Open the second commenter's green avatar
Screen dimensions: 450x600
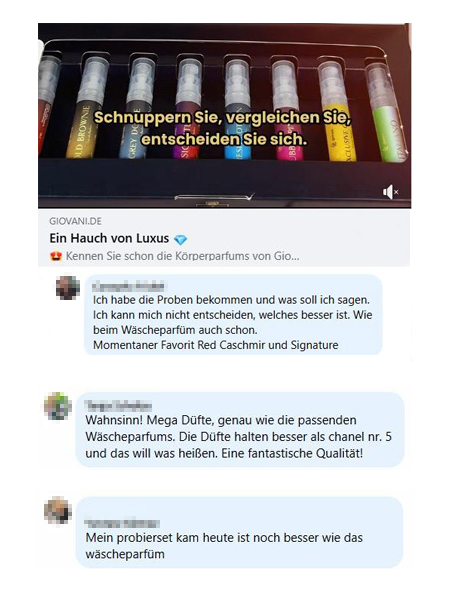coord(58,406)
